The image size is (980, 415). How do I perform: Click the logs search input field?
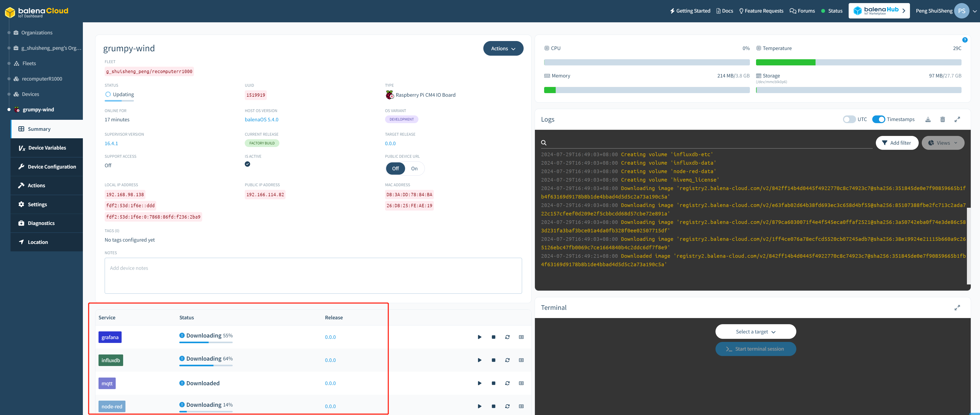pos(710,143)
